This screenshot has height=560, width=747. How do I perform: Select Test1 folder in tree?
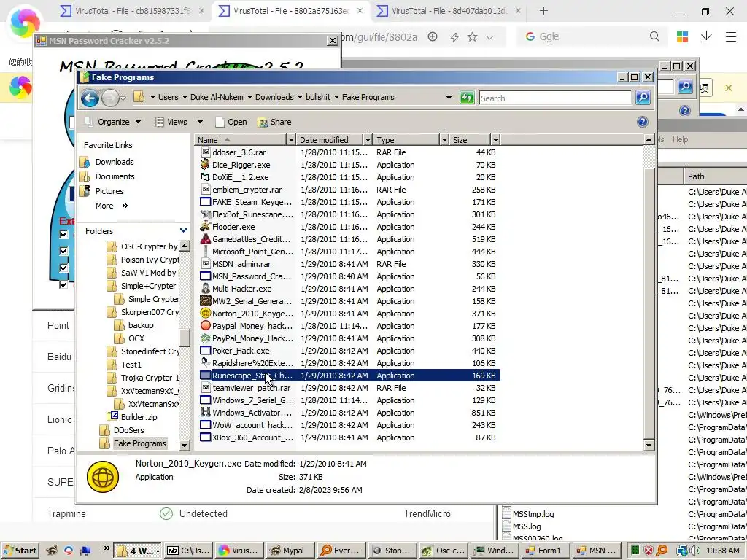(131, 365)
